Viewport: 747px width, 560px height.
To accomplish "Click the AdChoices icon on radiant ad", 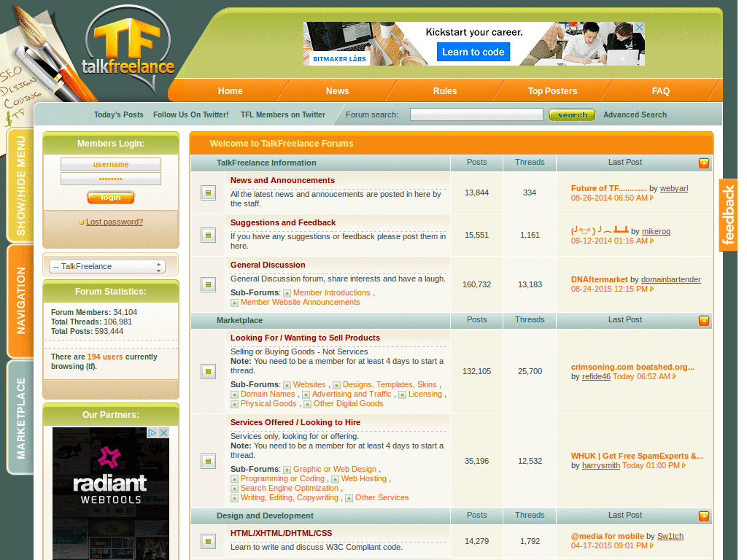I will (x=152, y=432).
